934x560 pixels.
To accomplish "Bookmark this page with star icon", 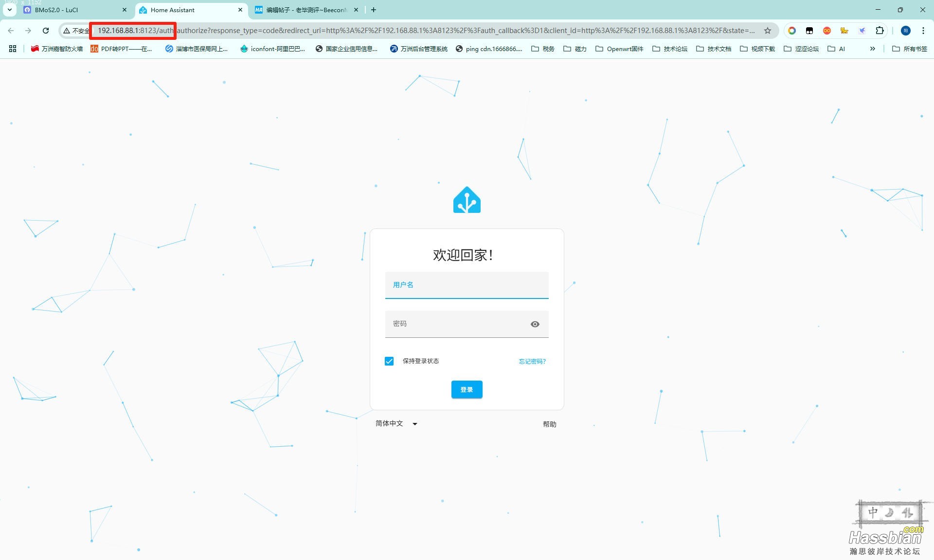I will pyautogui.click(x=768, y=31).
